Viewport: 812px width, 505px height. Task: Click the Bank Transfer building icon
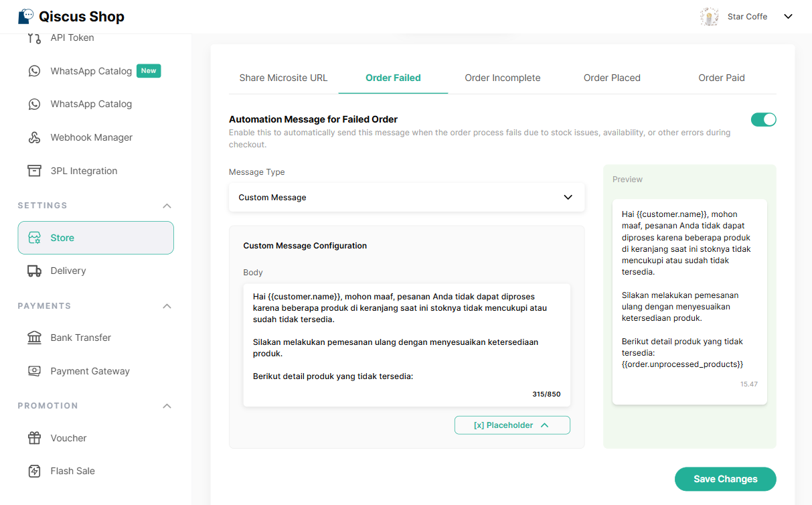[34, 338]
